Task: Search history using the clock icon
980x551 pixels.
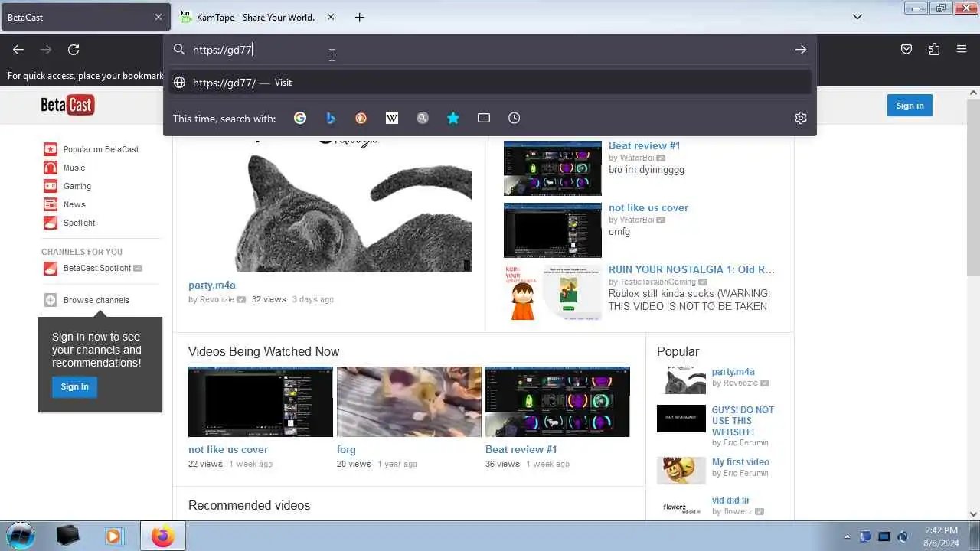Action: click(514, 118)
